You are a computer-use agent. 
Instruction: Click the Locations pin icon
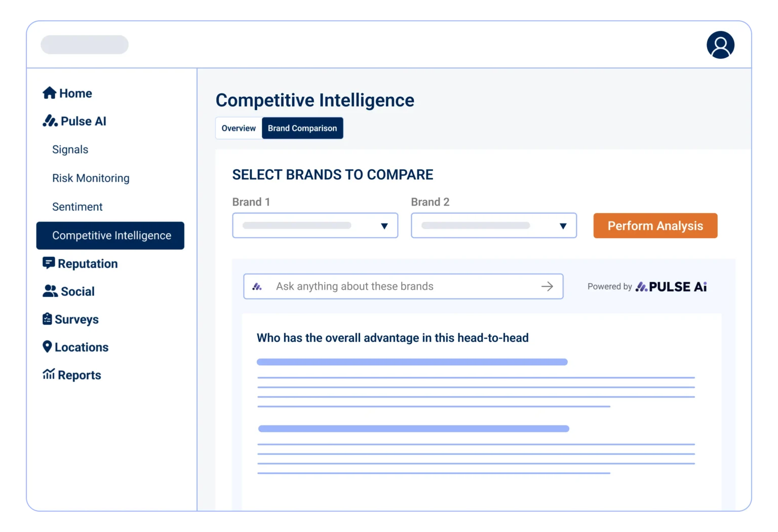(x=47, y=347)
